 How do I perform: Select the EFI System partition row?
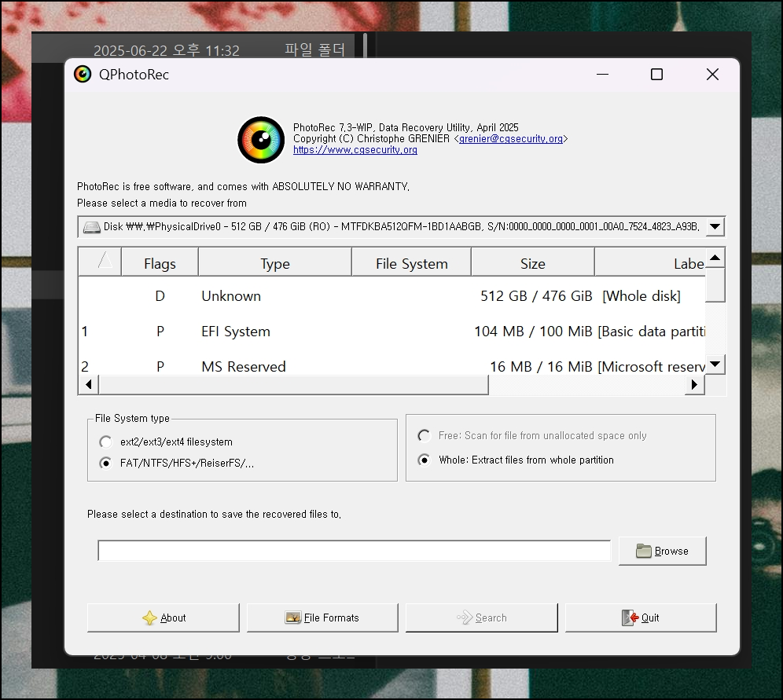coord(392,332)
